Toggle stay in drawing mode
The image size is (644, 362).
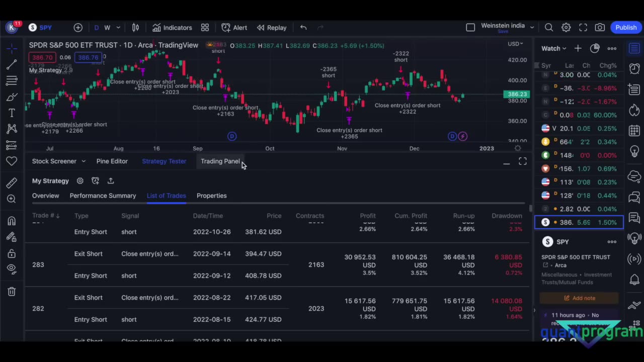click(x=12, y=237)
